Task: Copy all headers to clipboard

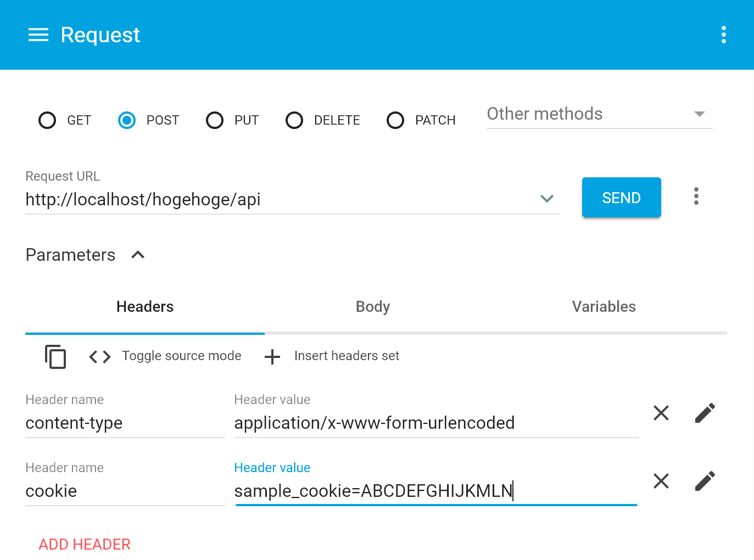Action: click(55, 356)
